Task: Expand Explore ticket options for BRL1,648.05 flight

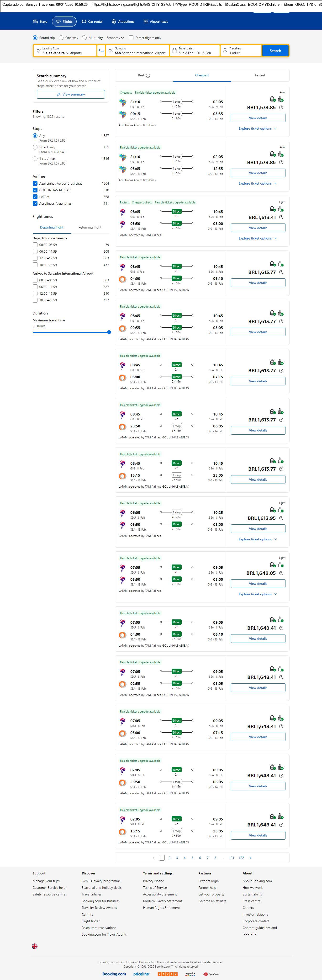Action: (258, 594)
